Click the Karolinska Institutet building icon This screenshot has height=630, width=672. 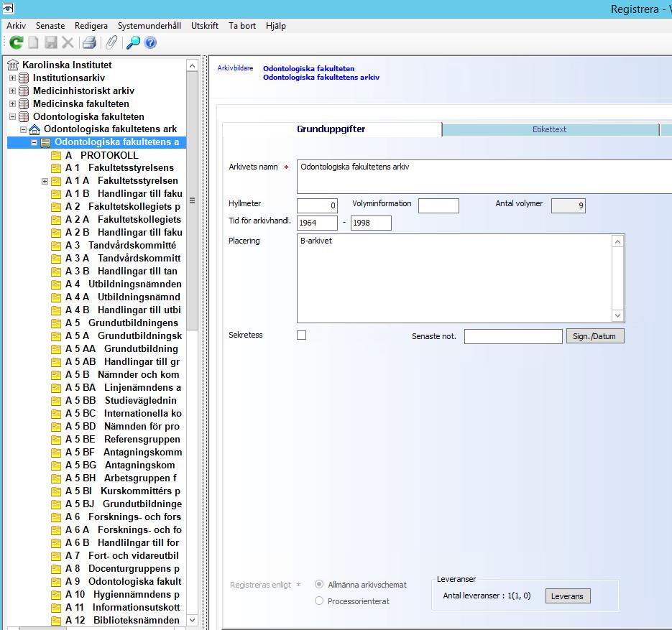(13, 65)
